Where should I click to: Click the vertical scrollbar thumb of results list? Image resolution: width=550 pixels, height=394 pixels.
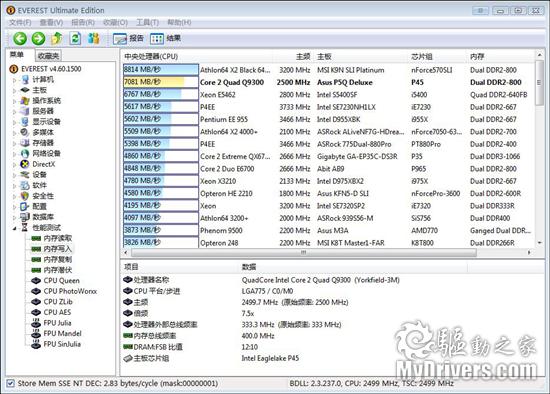click(x=539, y=83)
